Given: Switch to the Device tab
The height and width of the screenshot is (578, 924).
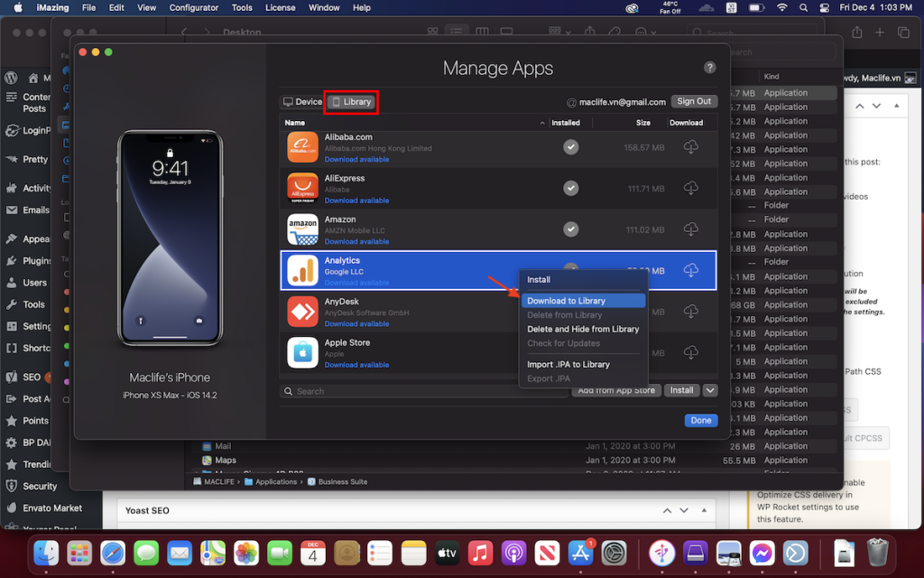Looking at the screenshot, I should (x=301, y=101).
